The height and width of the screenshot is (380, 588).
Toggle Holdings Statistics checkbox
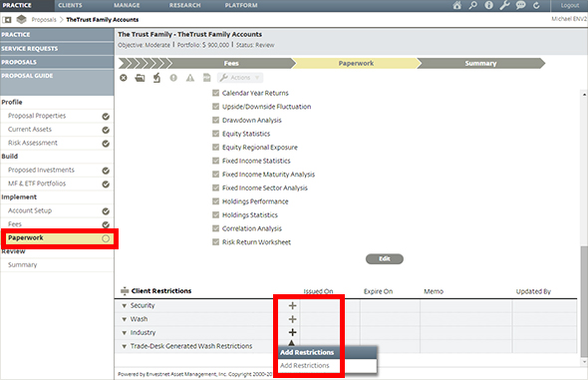pyautogui.click(x=215, y=214)
